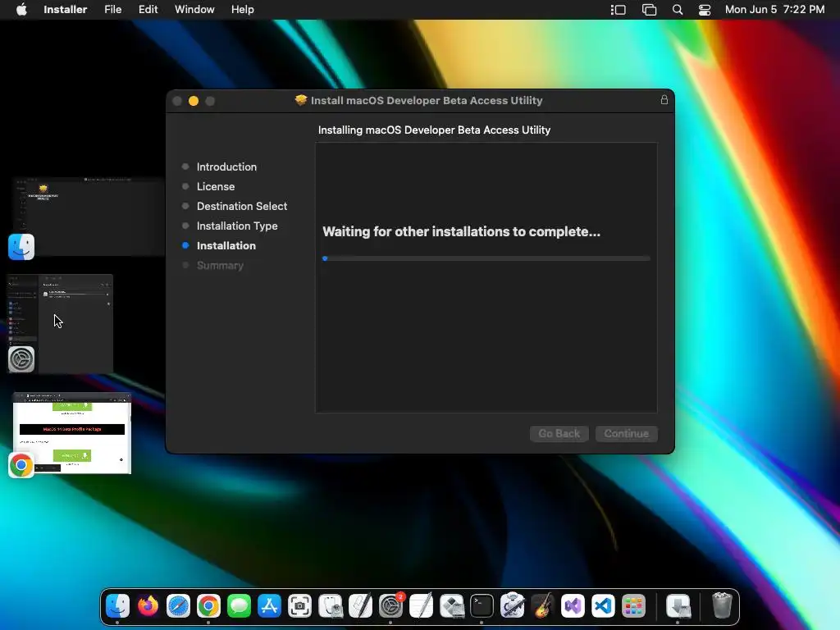Open Disk Utility from the Dock

point(330,606)
